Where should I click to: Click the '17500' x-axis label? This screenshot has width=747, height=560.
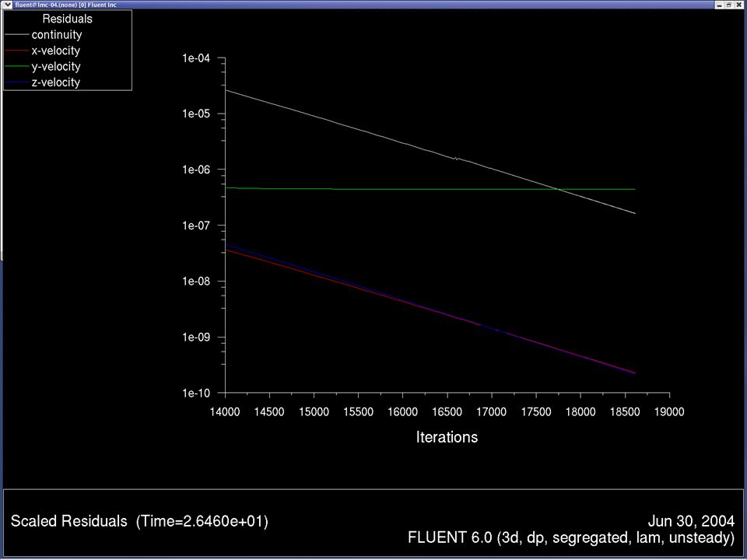(536, 412)
